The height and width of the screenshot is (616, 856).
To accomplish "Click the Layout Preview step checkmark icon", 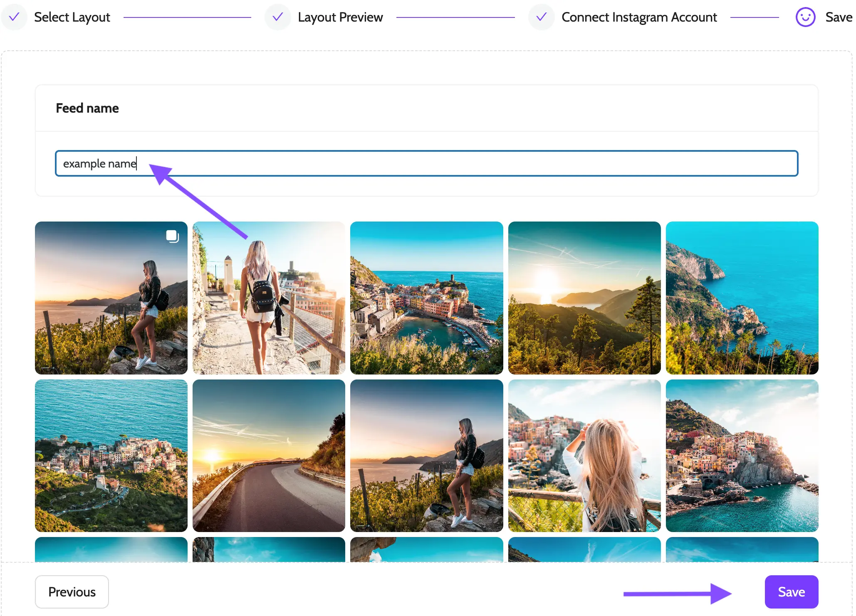I will [277, 17].
